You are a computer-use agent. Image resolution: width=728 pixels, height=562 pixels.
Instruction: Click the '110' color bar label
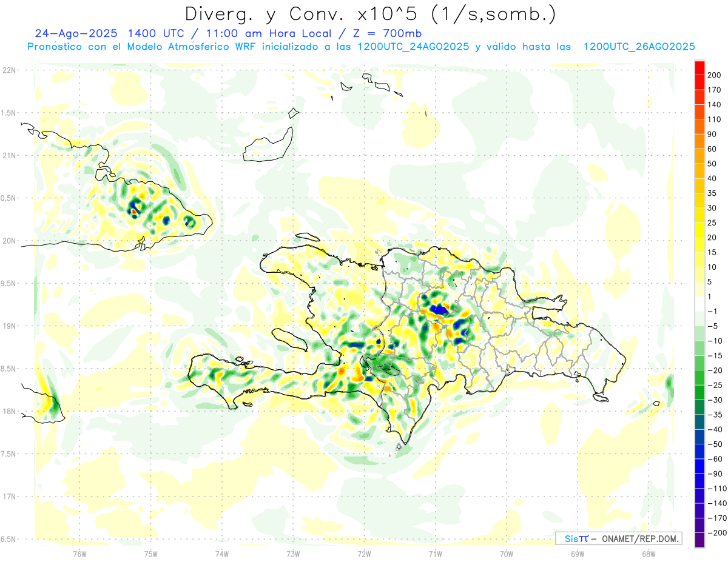(x=715, y=119)
